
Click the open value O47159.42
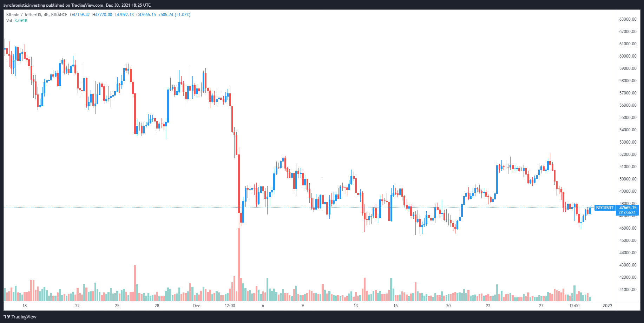point(80,15)
